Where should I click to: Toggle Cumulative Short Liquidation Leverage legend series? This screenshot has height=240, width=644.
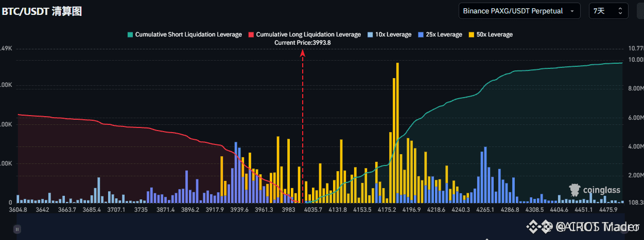point(184,34)
